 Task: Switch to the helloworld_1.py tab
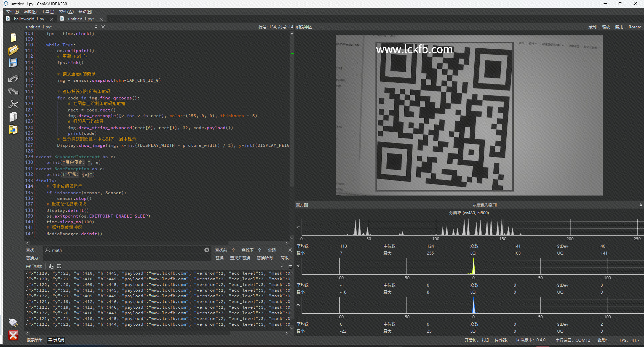click(x=29, y=19)
